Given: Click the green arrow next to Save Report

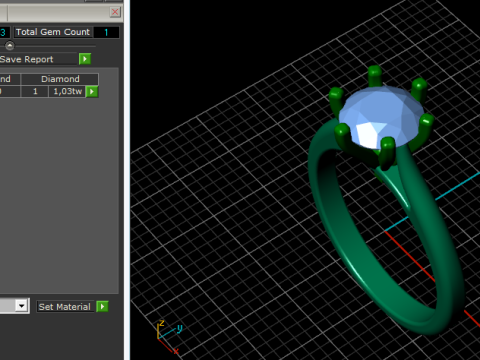Looking at the screenshot, I should [85, 59].
